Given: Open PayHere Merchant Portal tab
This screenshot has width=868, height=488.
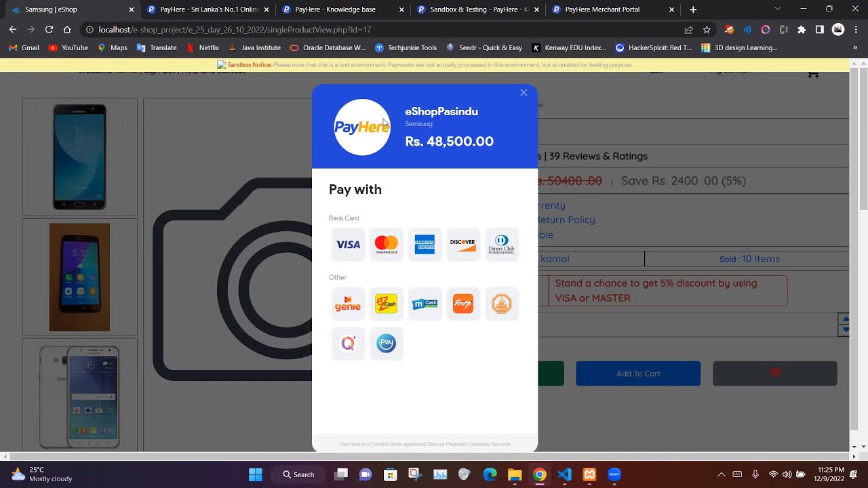Looking at the screenshot, I should [x=612, y=9].
